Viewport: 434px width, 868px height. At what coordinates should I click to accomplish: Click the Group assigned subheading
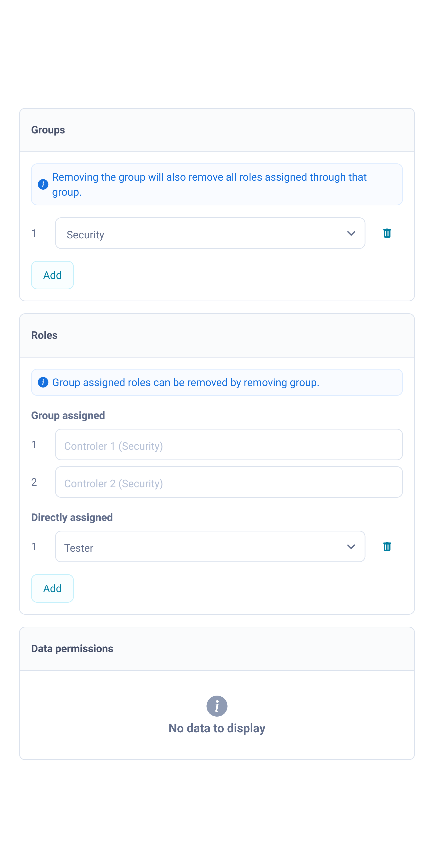(x=68, y=416)
